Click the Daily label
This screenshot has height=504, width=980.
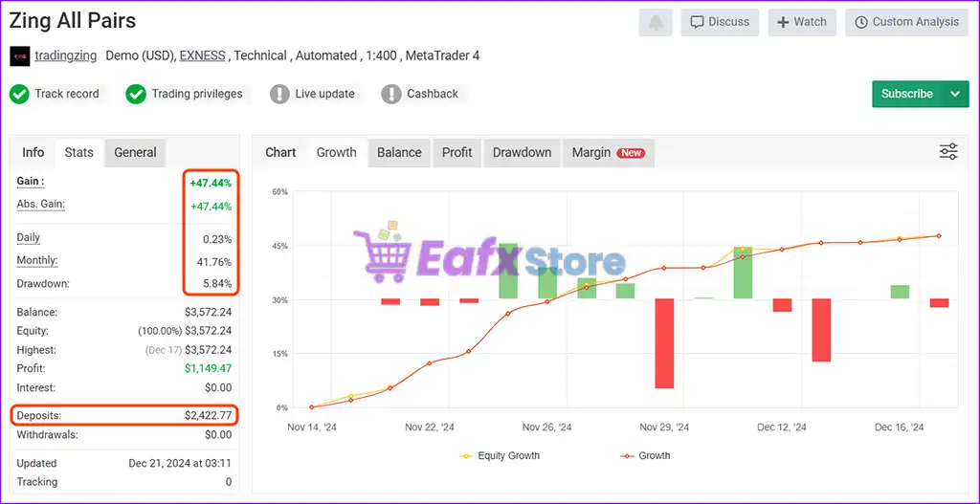click(29, 238)
